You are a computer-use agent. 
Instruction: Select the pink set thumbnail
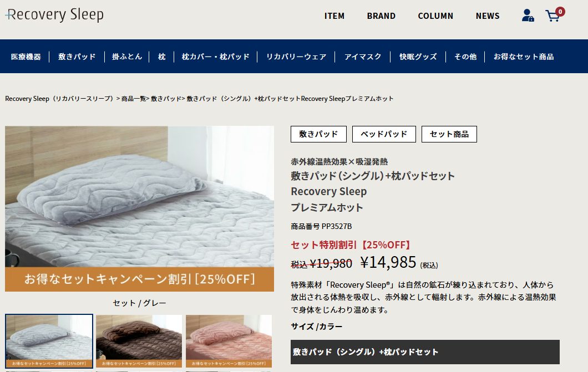coord(229,341)
